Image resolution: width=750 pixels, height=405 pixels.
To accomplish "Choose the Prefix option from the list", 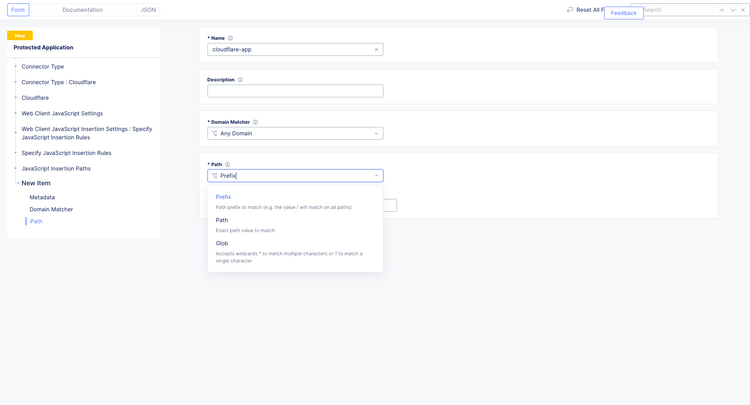I will click(x=224, y=197).
